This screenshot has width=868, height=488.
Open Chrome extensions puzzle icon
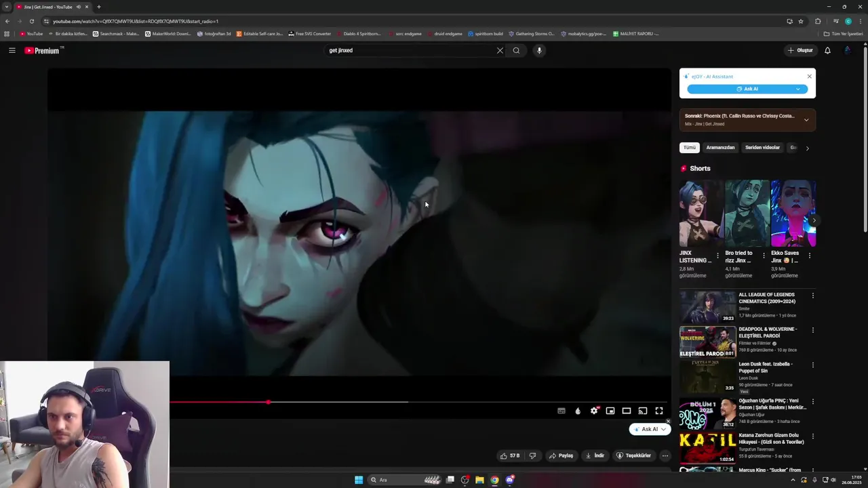tap(818, 21)
